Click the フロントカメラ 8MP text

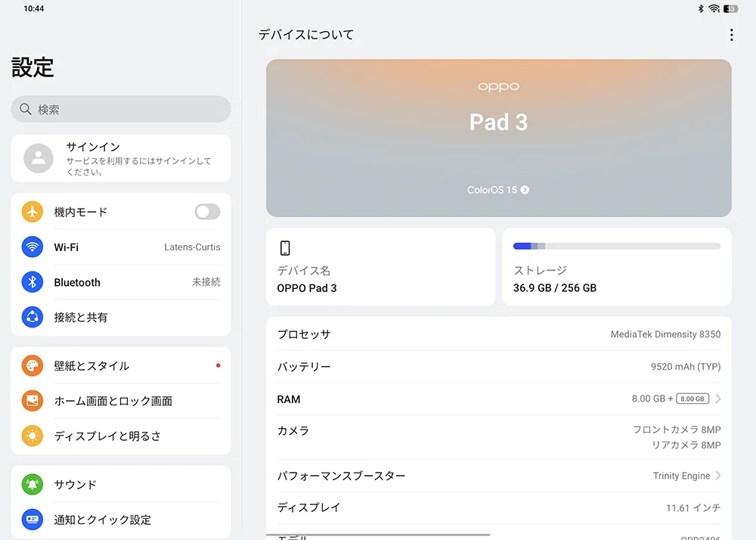[677, 430]
